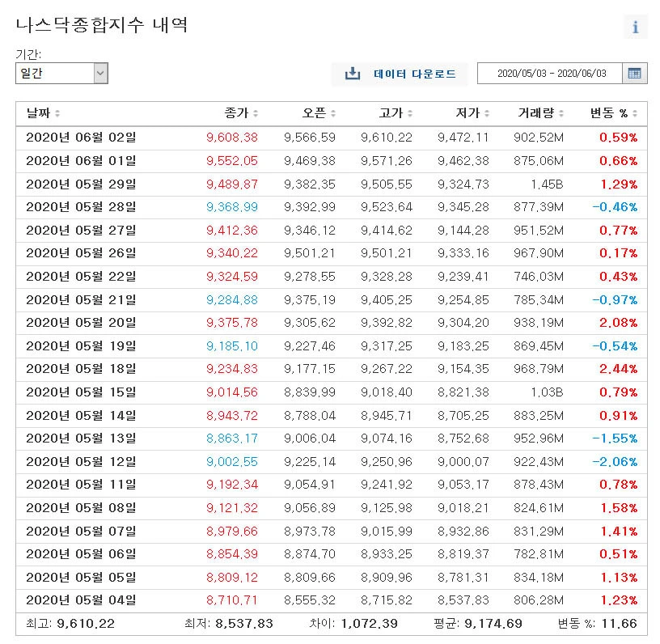Sort by 거래량 column sort arrows
Viewport: 660px width, 644px height.
tap(561, 113)
